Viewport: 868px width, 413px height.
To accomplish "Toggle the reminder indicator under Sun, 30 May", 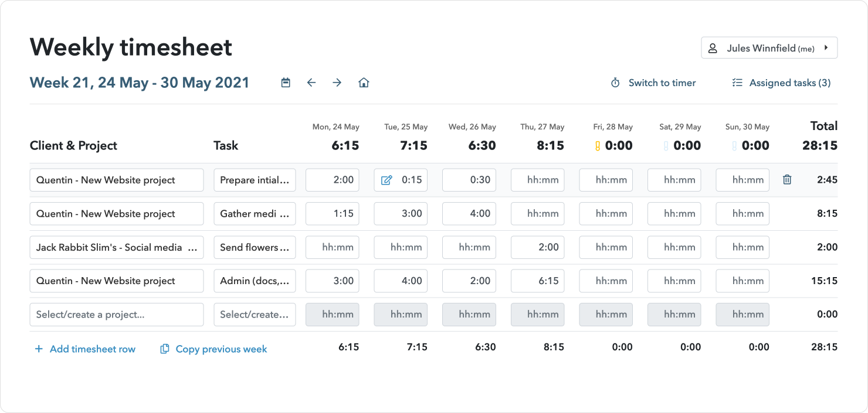I will click(x=734, y=145).
